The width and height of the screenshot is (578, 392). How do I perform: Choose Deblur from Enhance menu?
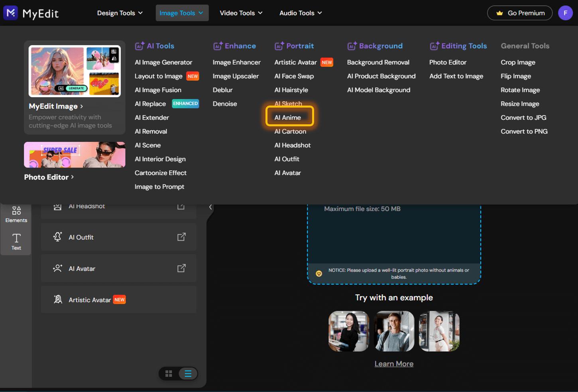223,90
